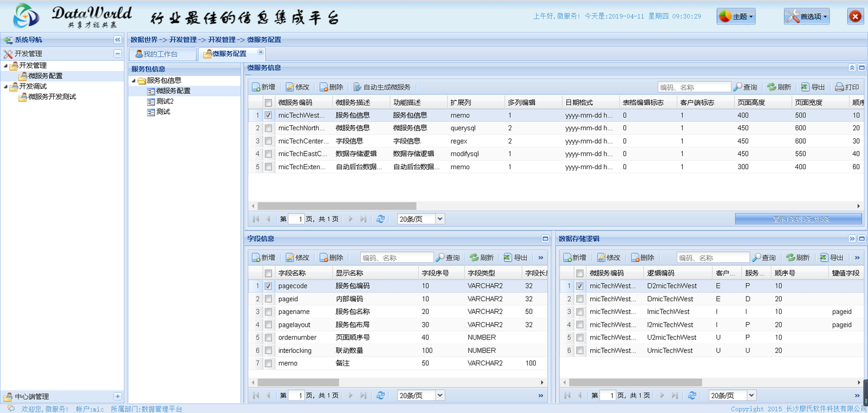Image resolution: width=868 pixels, height=413 pixels.
Task: Sort by 字段类型 column header
Action: coord(492,273)
